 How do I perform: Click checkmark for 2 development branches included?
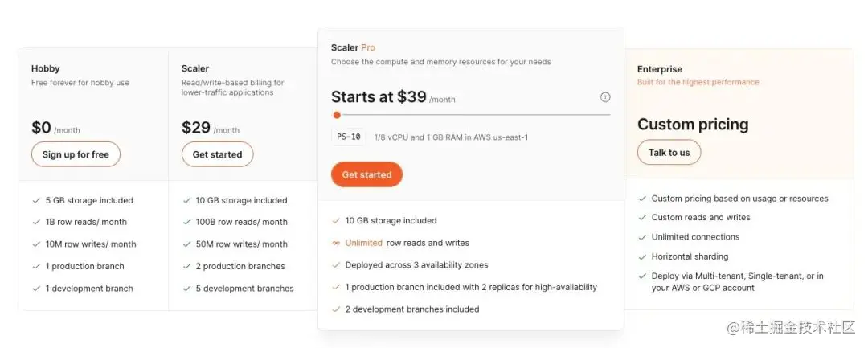click(x=336, y=309)
